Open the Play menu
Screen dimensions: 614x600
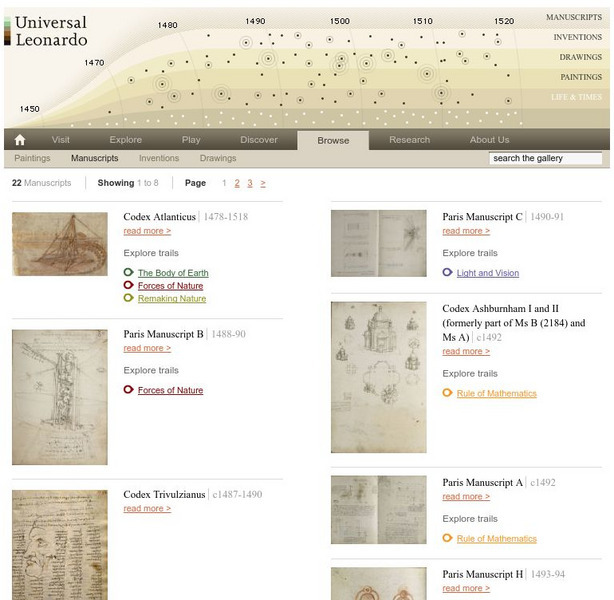pyautogui.click(x=191, y=140)
